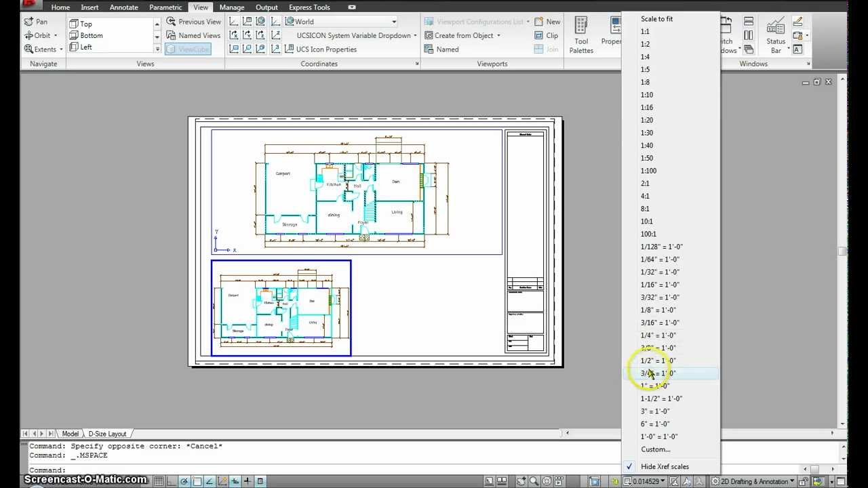The height and width of the screenshot is (488, 868).
Task: Open UCS Icon Properties
Action: coord(320,49)
